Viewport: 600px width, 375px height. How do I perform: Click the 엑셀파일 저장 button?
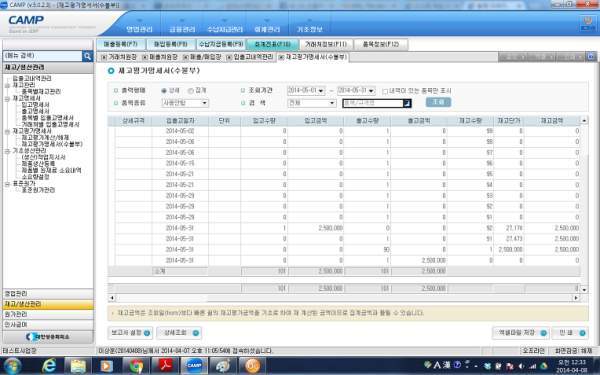tap(520, 333)
